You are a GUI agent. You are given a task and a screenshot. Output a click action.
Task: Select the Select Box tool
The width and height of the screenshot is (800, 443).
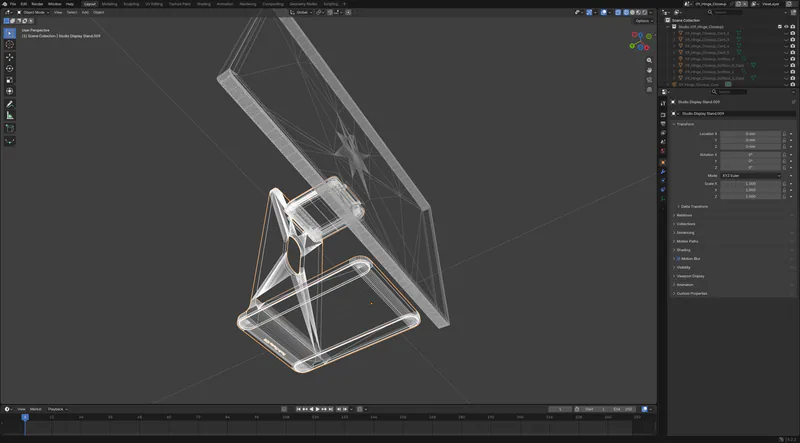click(x=9, y=33)
